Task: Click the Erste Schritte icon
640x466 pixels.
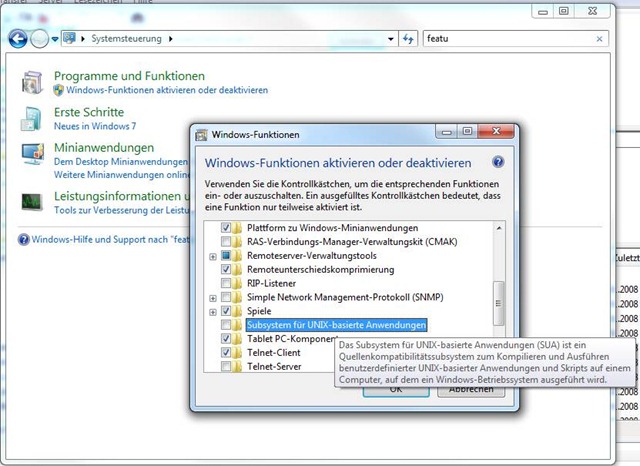Action: [31, 119]
